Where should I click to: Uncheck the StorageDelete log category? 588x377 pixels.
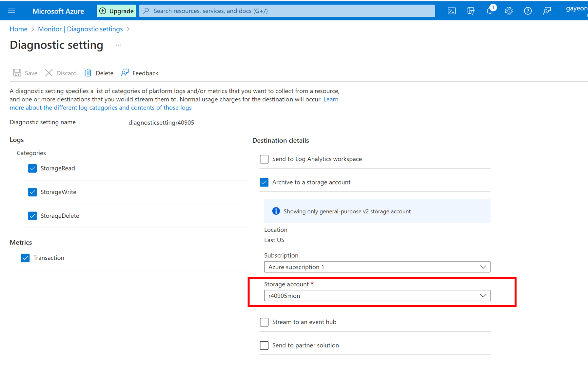[32, 216]
